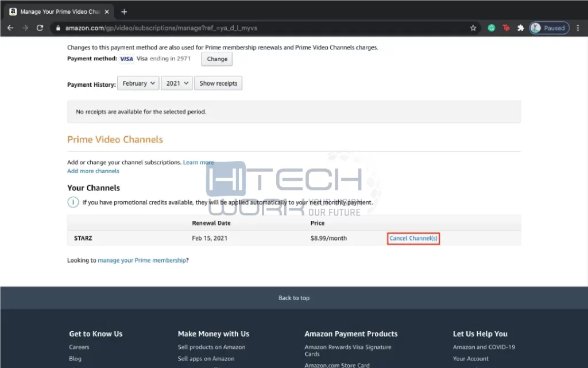Open the Extensions puzzle icon
Viewport: 588px width, 368px height.
(x=520, y=28)
